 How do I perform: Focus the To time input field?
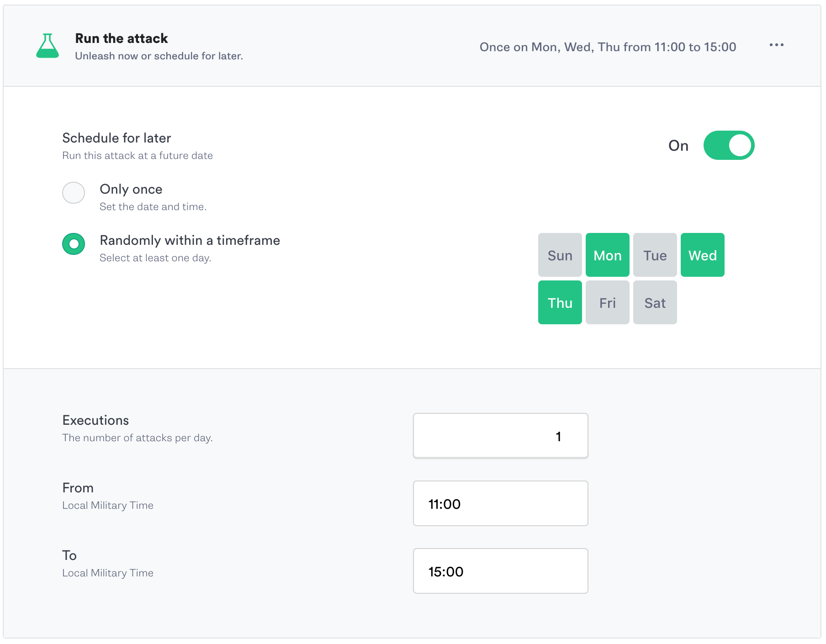tap(500, 571)
